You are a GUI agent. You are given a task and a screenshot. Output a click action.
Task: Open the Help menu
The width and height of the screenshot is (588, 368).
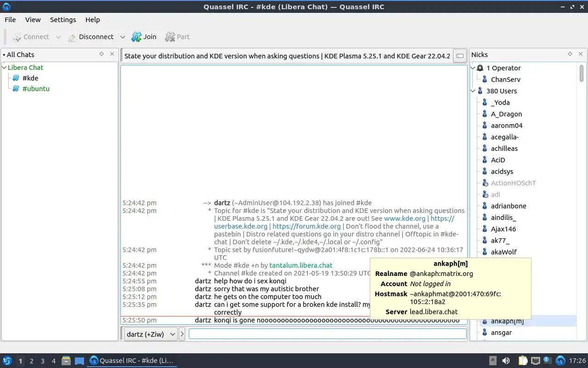click(x=92, y=20)
